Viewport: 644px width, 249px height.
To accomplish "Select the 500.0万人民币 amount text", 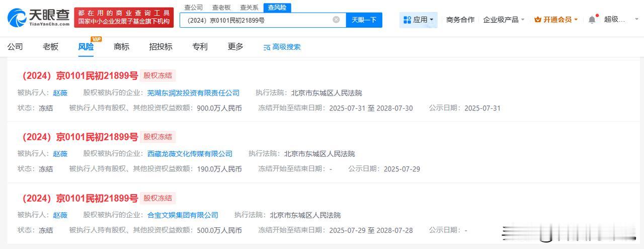I will (x=219, y=230).
